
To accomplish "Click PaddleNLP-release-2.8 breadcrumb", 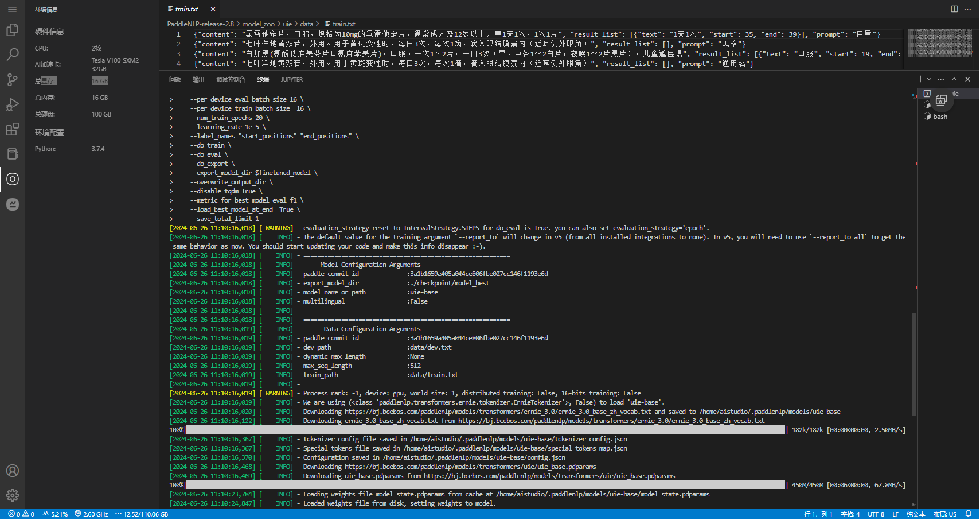I will [x=200, y=24].
